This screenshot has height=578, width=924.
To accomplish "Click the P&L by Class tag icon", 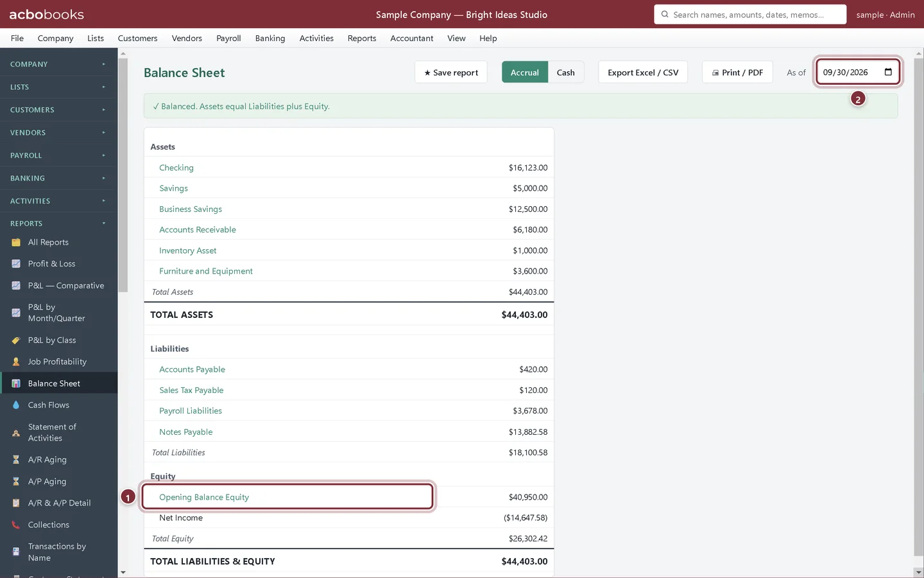I will (x=16, y=340).
